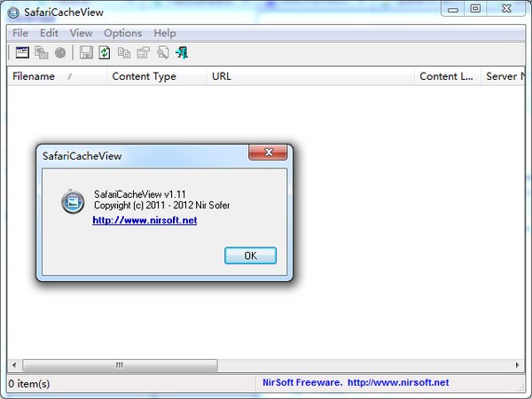This screenshot has height=399, width=532.
Task: Sort by the Content Type column header
Action: (x=156, y=76)
